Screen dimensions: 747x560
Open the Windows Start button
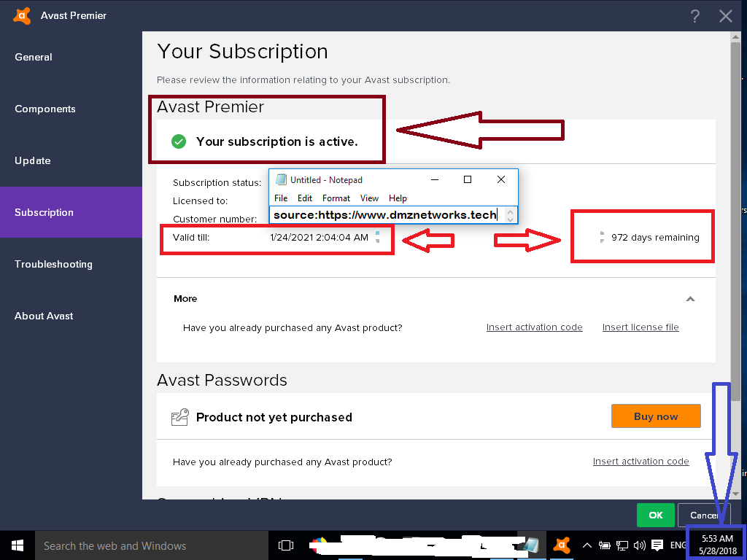[18, 545]
